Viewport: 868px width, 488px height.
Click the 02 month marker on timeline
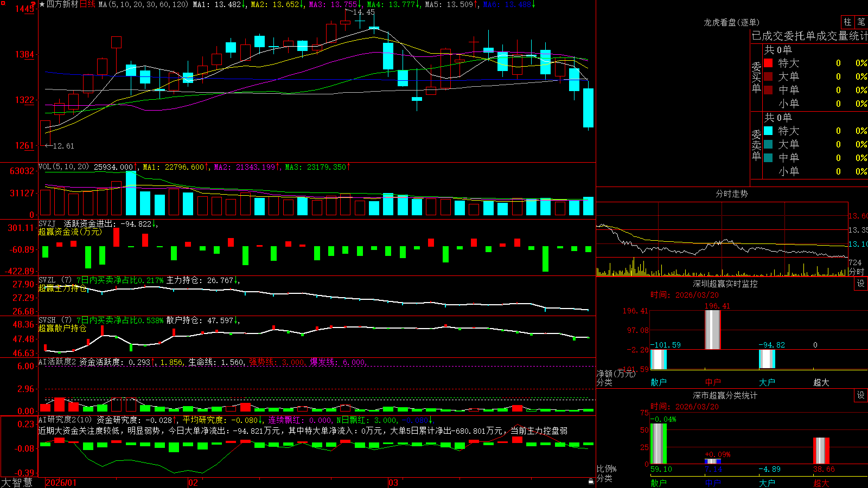click(x=193, y=483)
